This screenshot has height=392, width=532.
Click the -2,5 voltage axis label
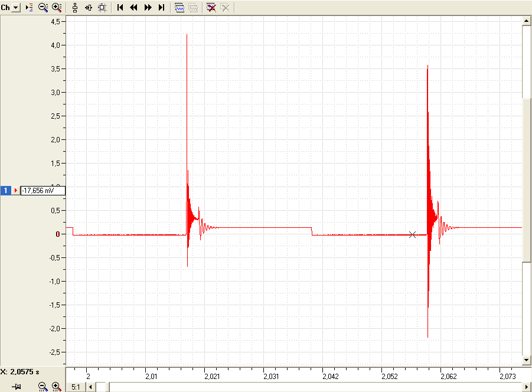click(55, 352)
